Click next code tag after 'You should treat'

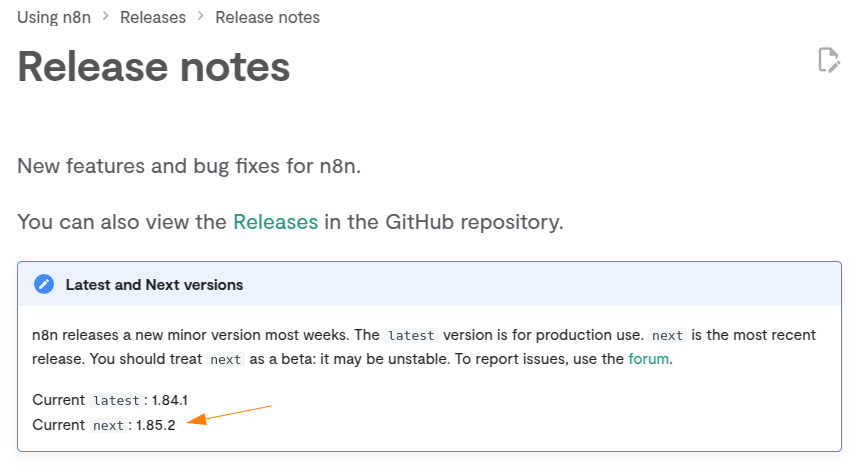tap(225, 359)
